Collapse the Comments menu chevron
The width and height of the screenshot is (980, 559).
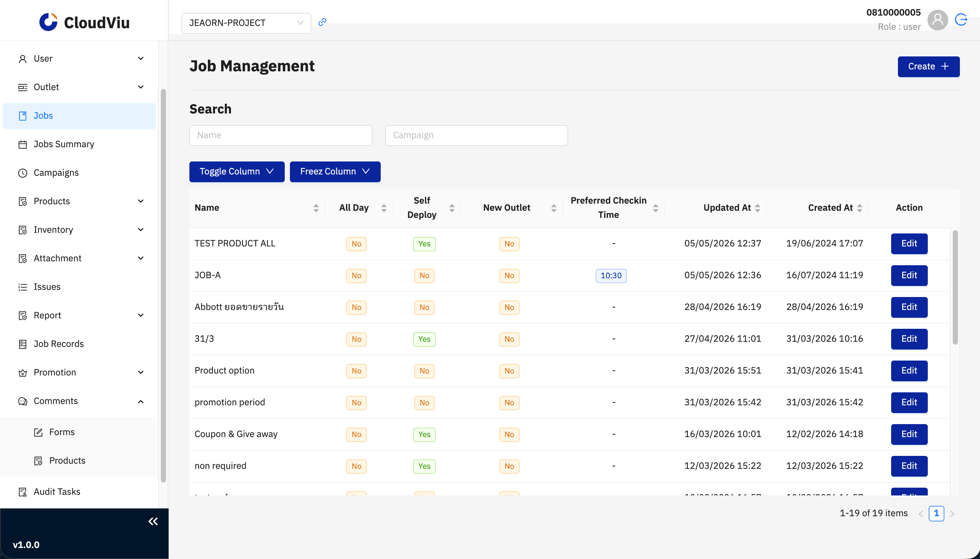(141, 402)
